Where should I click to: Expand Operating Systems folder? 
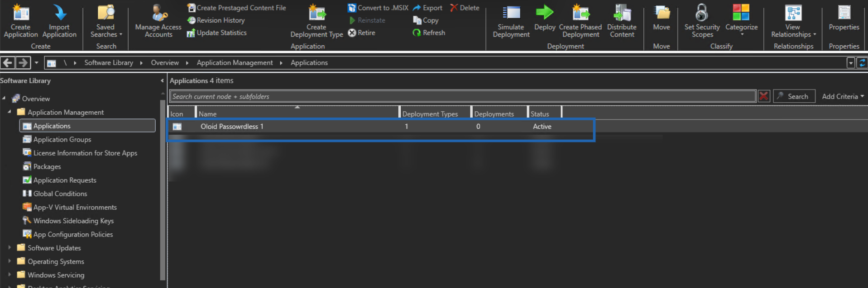click(10, 261)
